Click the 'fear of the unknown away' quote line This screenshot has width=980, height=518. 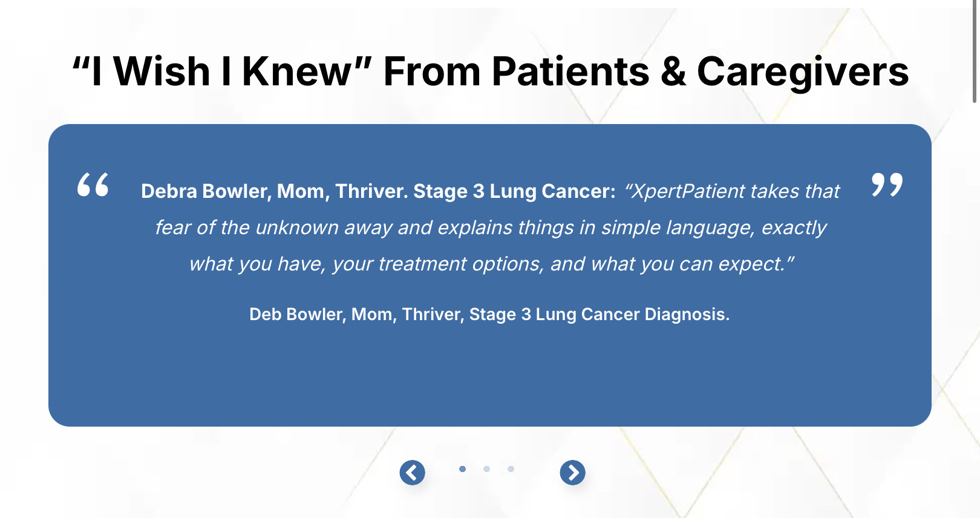pyautogui.click(x=490, y=228)
